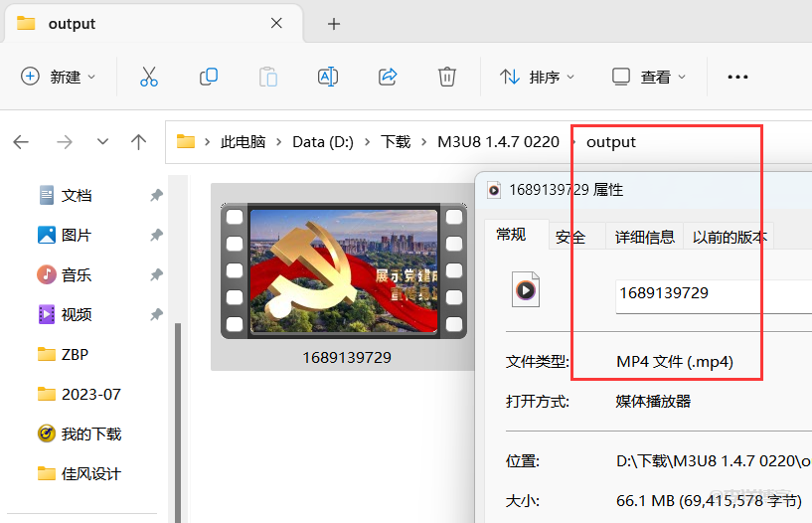Select the 1689139729 video thumbnail
This screenshot has height=523, width=812.
coord(344,271)
